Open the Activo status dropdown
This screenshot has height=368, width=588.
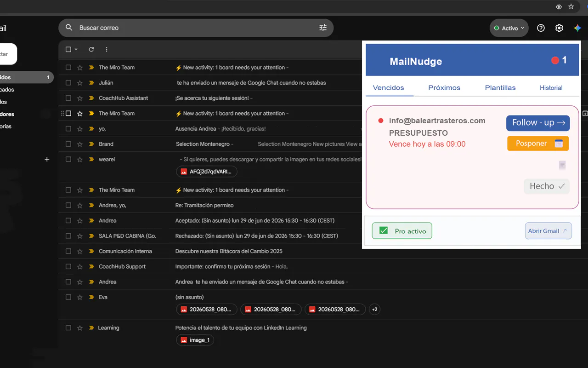[509, 28]
